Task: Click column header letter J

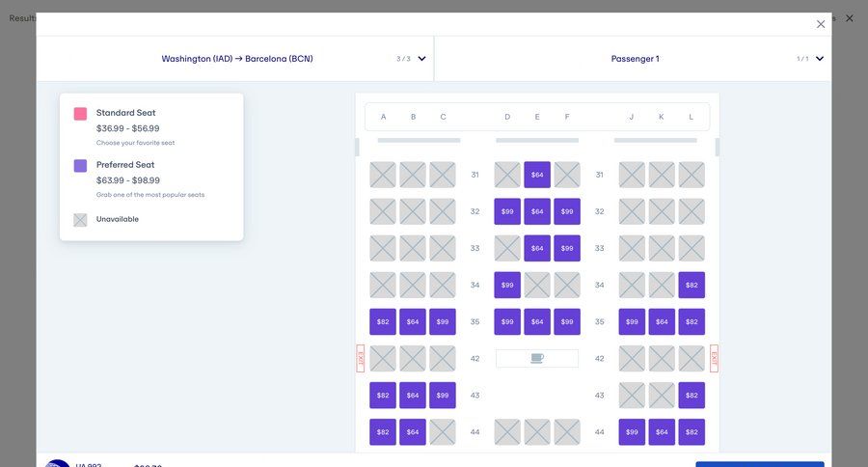Action: (x=632, y=117)
